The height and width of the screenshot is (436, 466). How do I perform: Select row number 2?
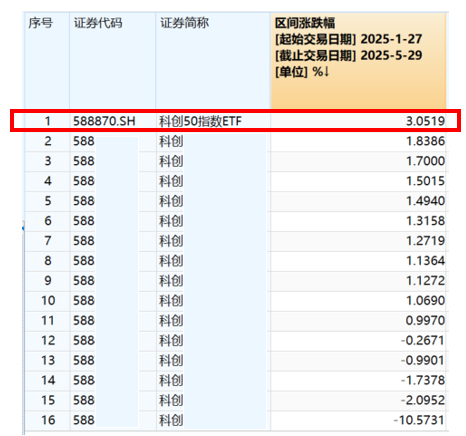pos(48,141)
